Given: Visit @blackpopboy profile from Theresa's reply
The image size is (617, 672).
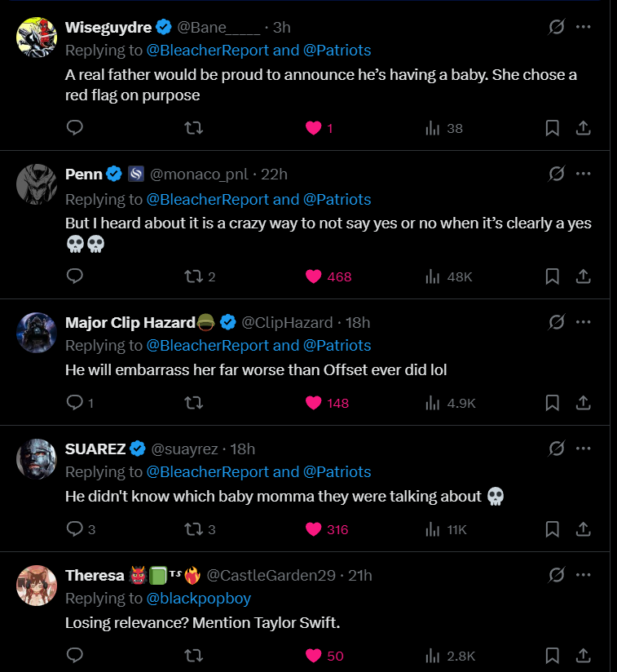Looking at the screenshot, I should [198, 599].
